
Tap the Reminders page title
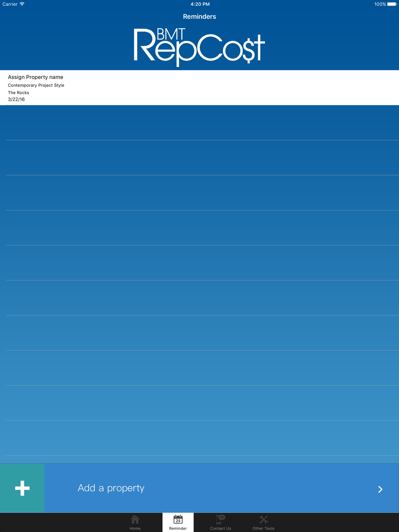[x=199, y=16]
